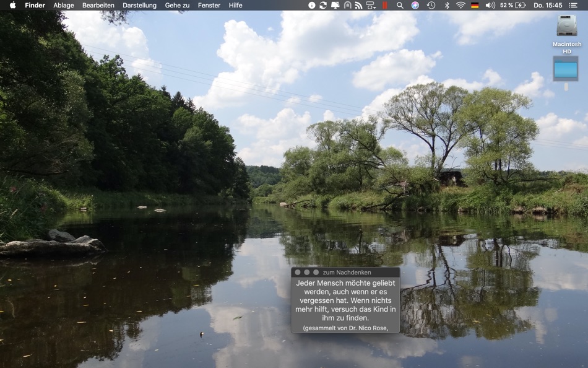Click the zum Nachdenken title bar text
This screenshot has height=368, width=588.
(347, 272)
